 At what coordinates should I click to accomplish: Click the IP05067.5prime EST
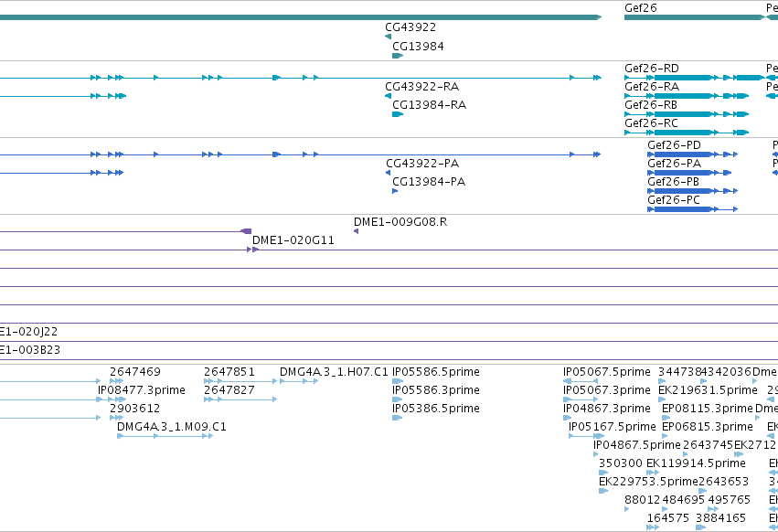coord(580,381)
